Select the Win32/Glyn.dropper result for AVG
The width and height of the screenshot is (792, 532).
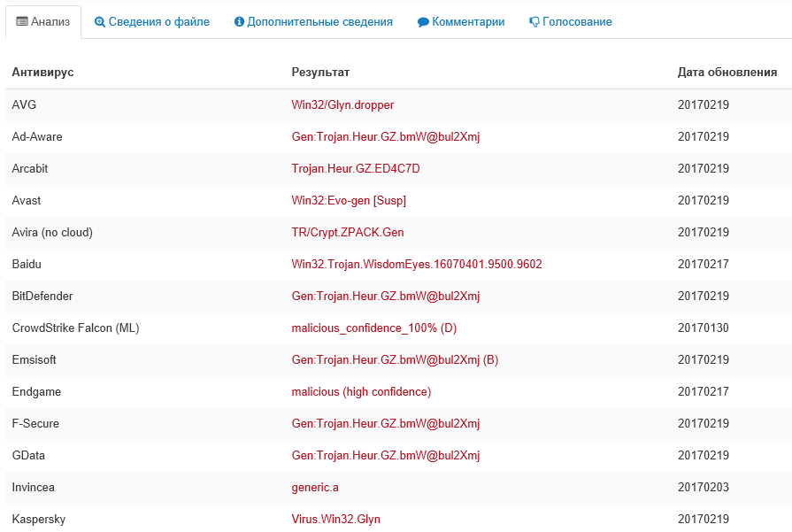tap(342, 105)
